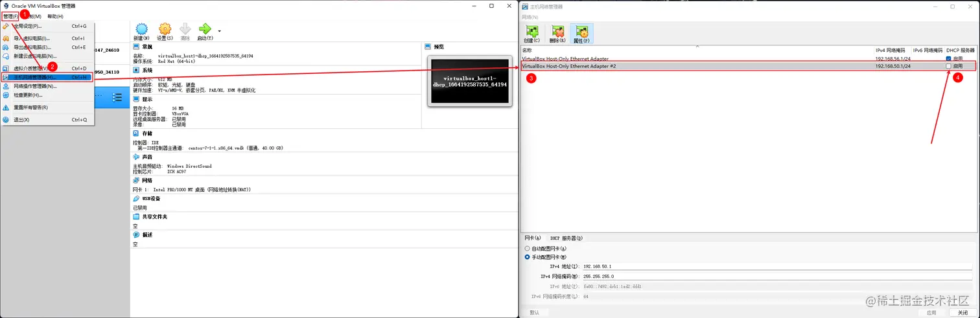
Task: Click the 应用 apply button
Action: pyautogui.click(x=931, y=312)
